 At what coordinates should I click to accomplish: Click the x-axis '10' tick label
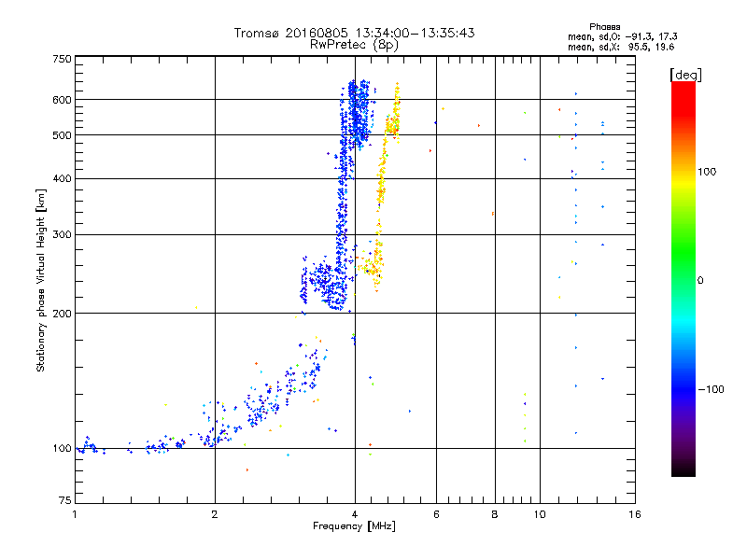(x=540, y=514)
